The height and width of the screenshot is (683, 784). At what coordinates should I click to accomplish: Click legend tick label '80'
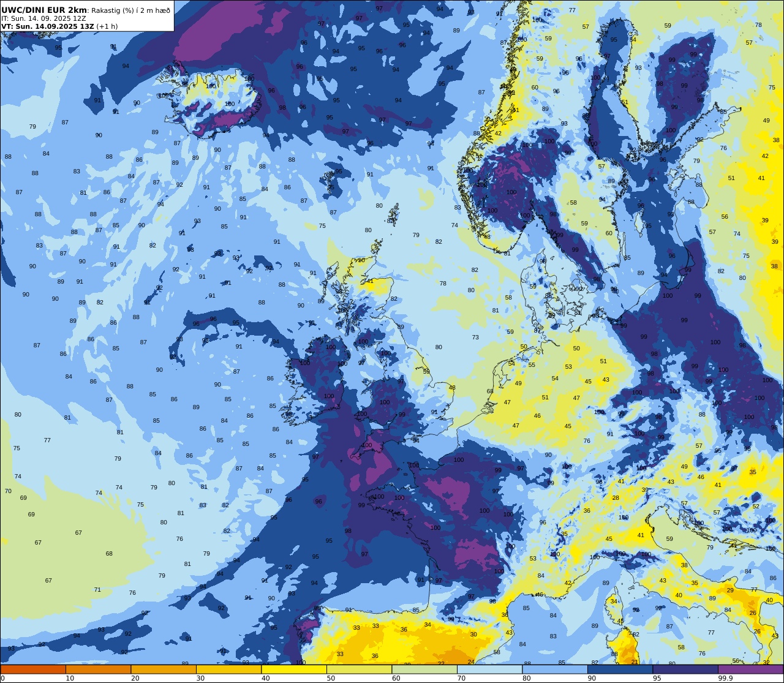point(526,678)
